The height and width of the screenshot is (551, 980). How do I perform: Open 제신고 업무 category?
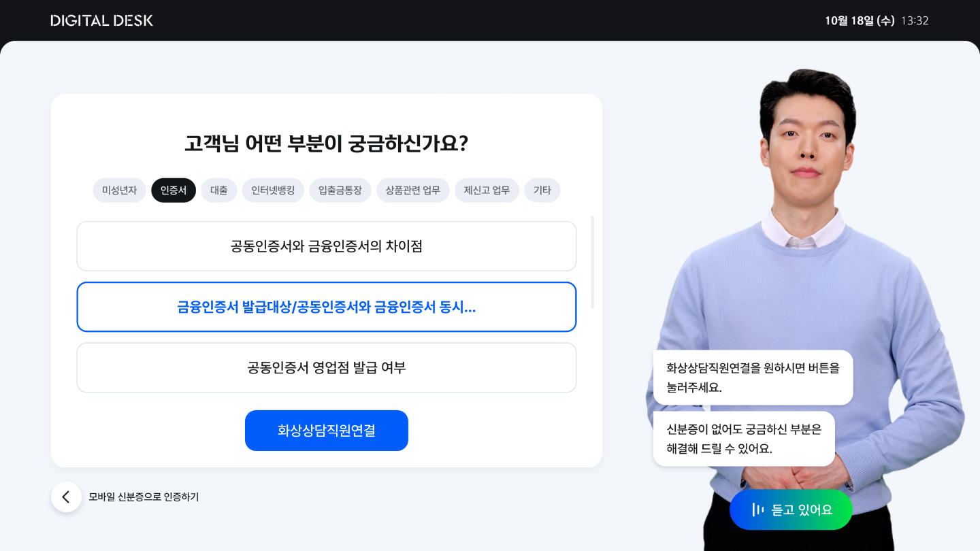pos(487,190)
